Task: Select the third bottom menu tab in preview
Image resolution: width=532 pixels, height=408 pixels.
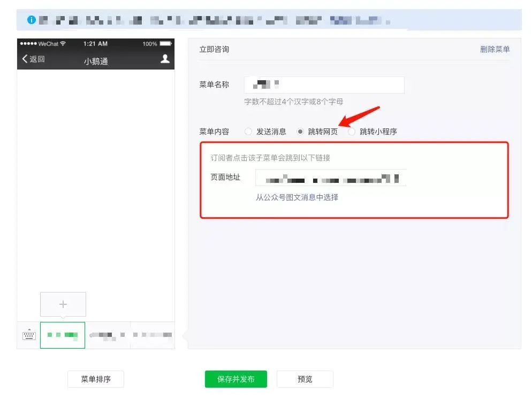Action: coord(153,335)
